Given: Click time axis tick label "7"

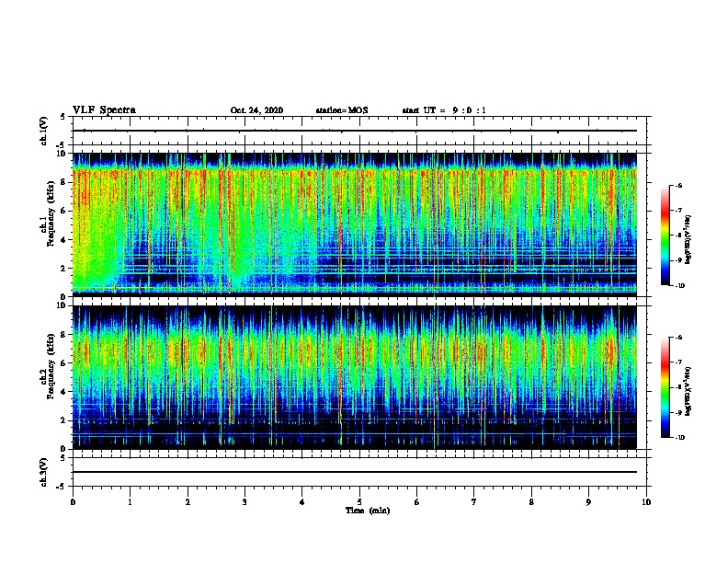Looking at the screenshot, I should 474,502.
